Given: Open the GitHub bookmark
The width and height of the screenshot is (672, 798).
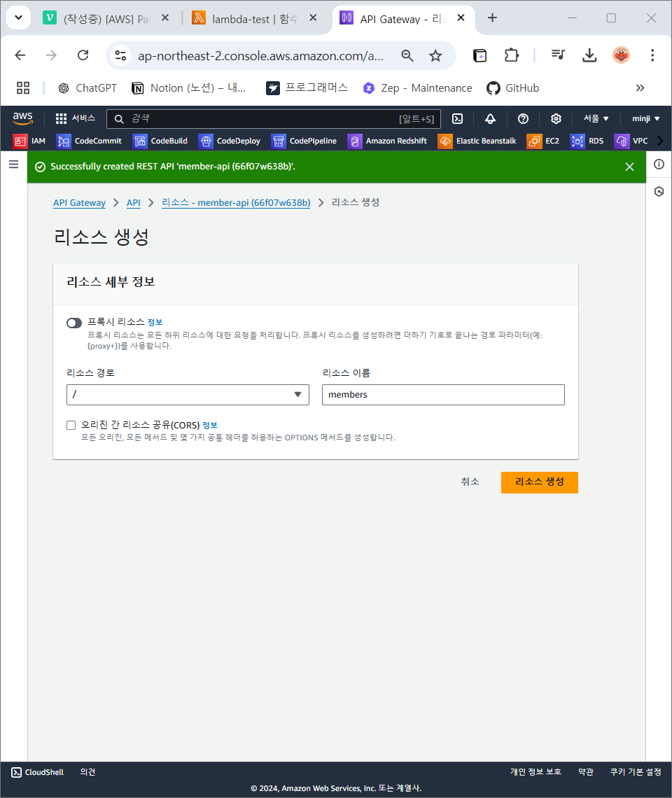Looking at the screenshot, I should pos(512,88).
